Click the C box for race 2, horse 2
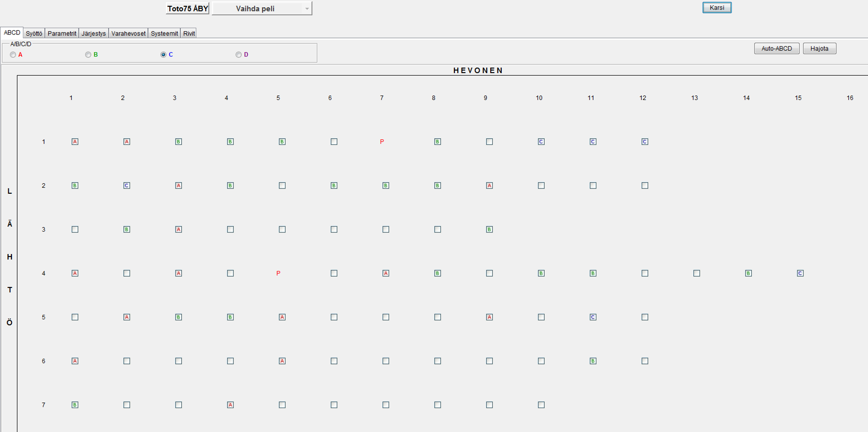 pos(127,186)
